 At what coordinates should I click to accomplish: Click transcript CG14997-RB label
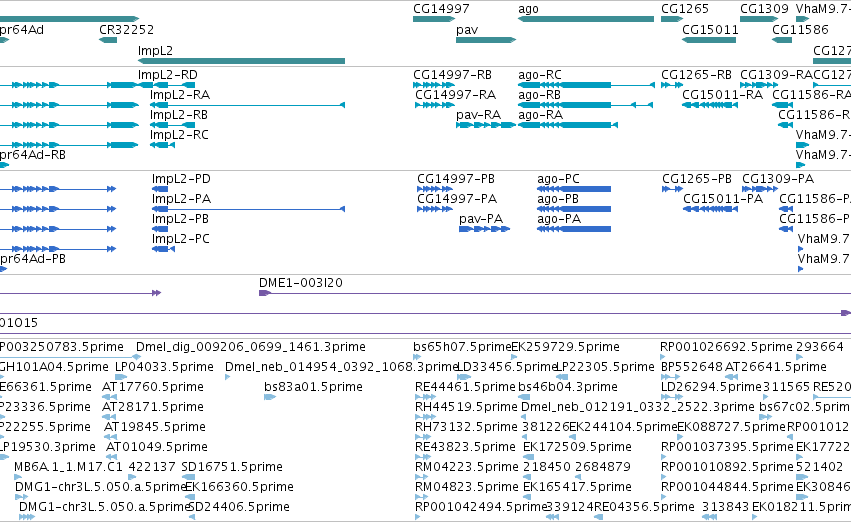coord(452,75)
